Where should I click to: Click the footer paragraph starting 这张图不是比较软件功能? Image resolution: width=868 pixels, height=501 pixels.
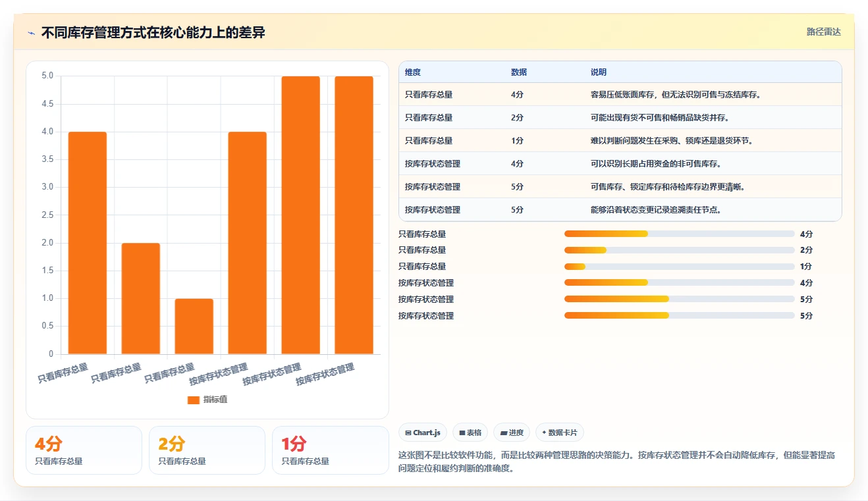point(616,462)
